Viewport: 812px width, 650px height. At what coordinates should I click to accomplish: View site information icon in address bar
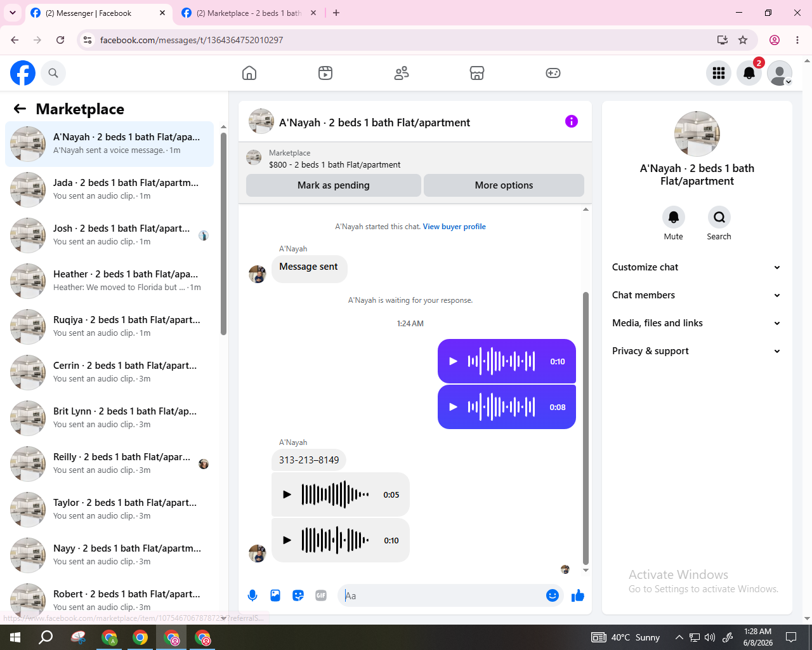point(88,40)
